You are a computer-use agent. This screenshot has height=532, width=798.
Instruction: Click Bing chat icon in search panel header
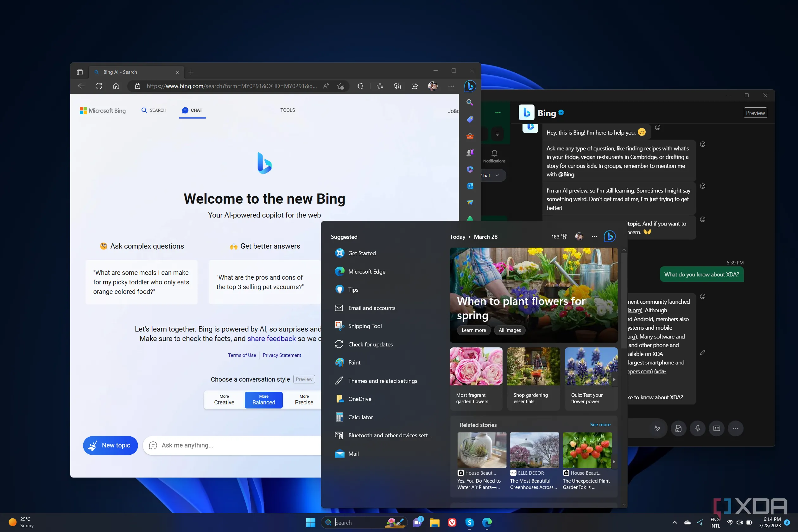click(x=610, y=237)
